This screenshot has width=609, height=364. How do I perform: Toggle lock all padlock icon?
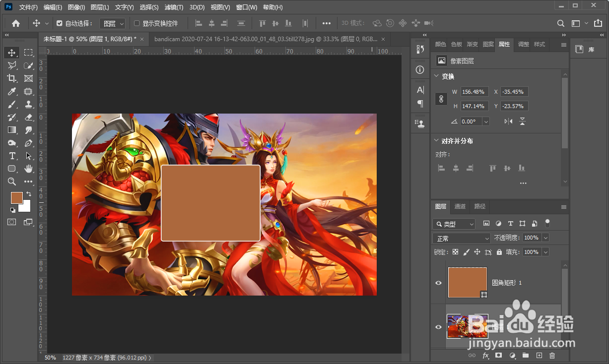click(x=499, y=252)
